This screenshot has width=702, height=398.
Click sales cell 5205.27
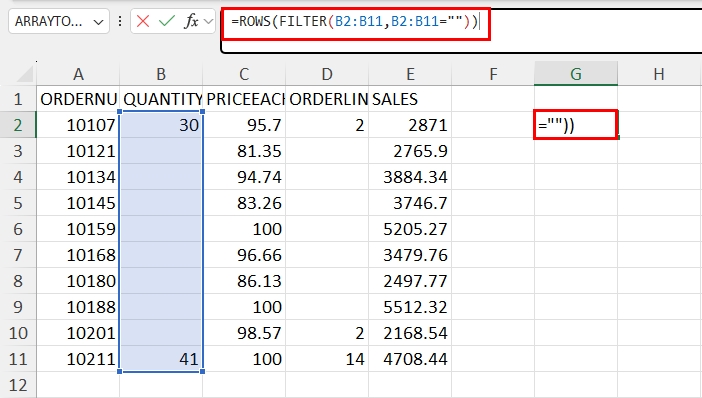[410, 229]
